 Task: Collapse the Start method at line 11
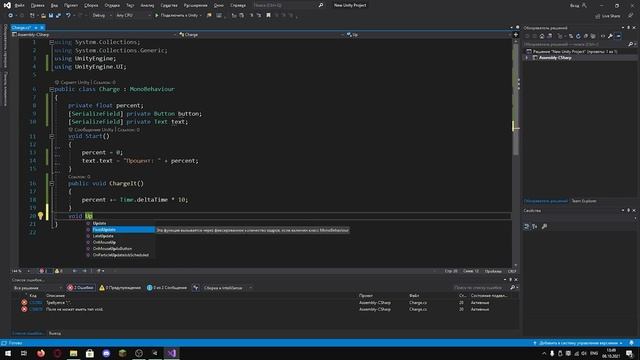(x=51, y=136)
